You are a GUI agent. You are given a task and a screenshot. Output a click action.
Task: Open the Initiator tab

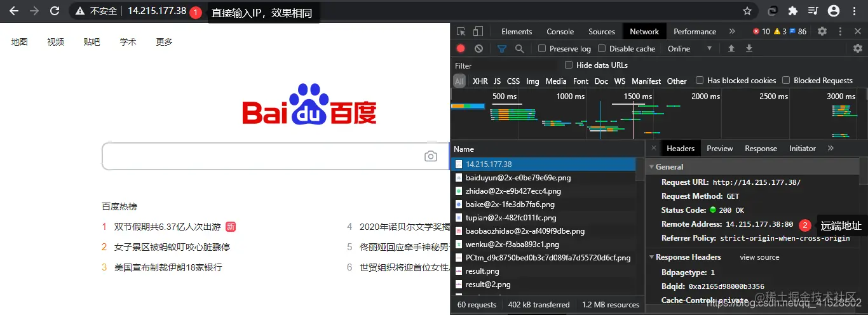click(x=803, y=148)
